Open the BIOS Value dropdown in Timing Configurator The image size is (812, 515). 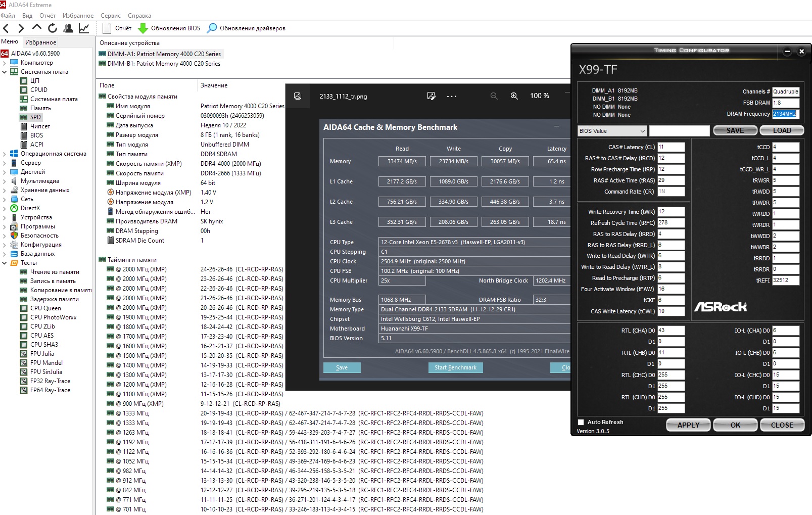click(x=612, y=131)
